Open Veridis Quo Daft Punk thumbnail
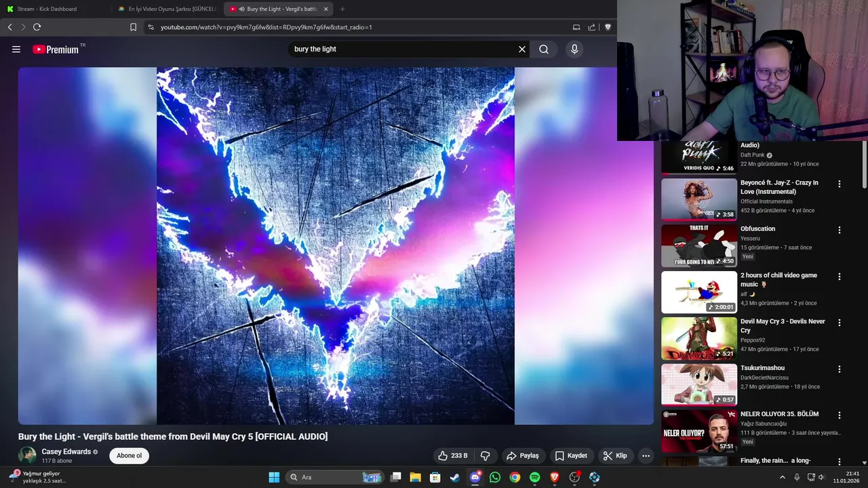Viewport: 868px width, 488px height. click(699, 157)
